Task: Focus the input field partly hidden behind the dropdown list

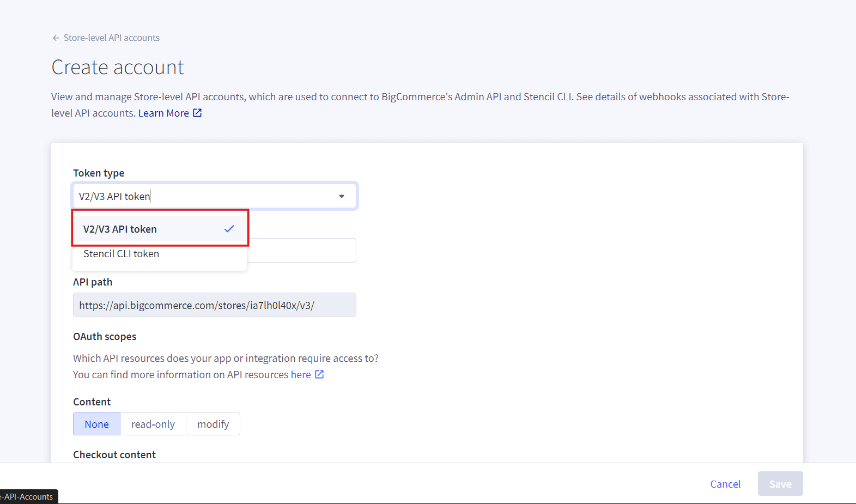Action: [x=301, y=251]
